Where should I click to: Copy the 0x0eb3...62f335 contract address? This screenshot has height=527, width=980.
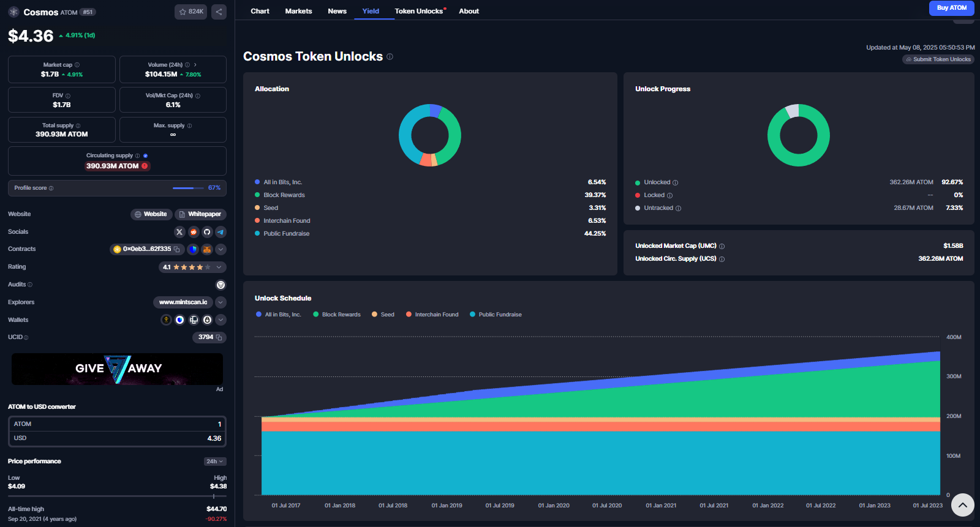tap(177, 250)
